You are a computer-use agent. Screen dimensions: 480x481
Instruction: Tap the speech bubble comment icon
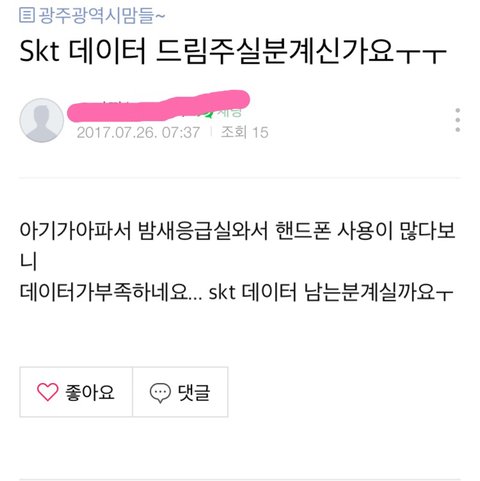tap(160, 393)
